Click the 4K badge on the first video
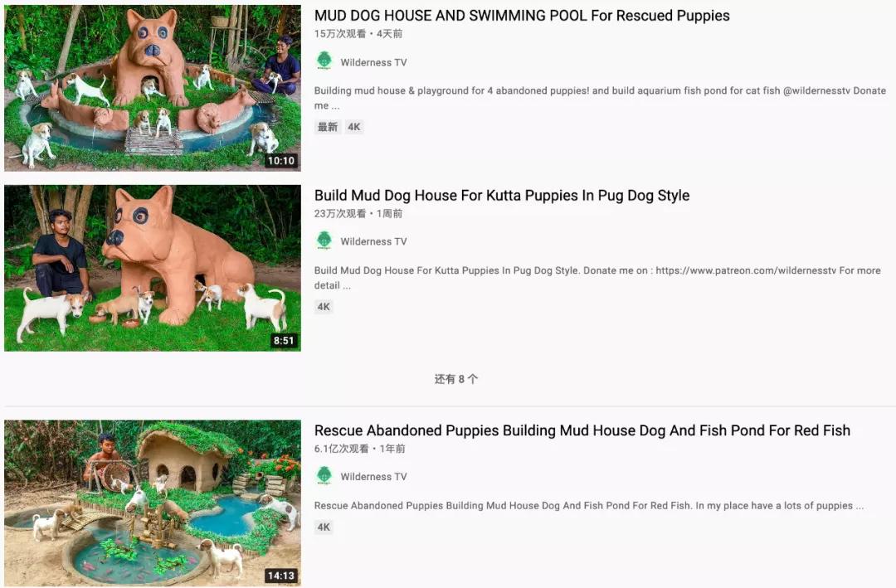This screenshot has height=588, width=896. tap(354, 127)
